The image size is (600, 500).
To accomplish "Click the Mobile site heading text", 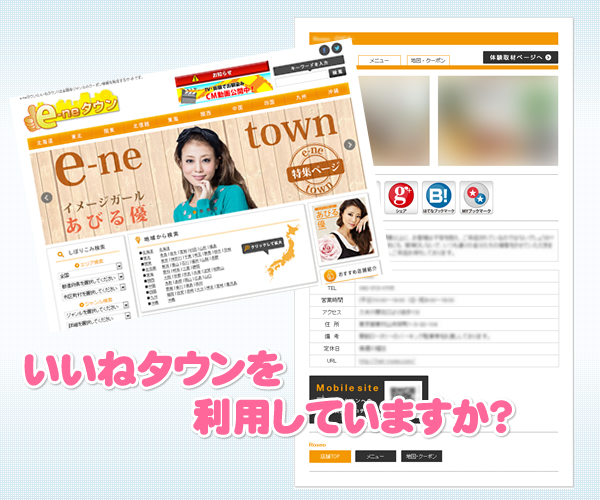I will [347, 388].
